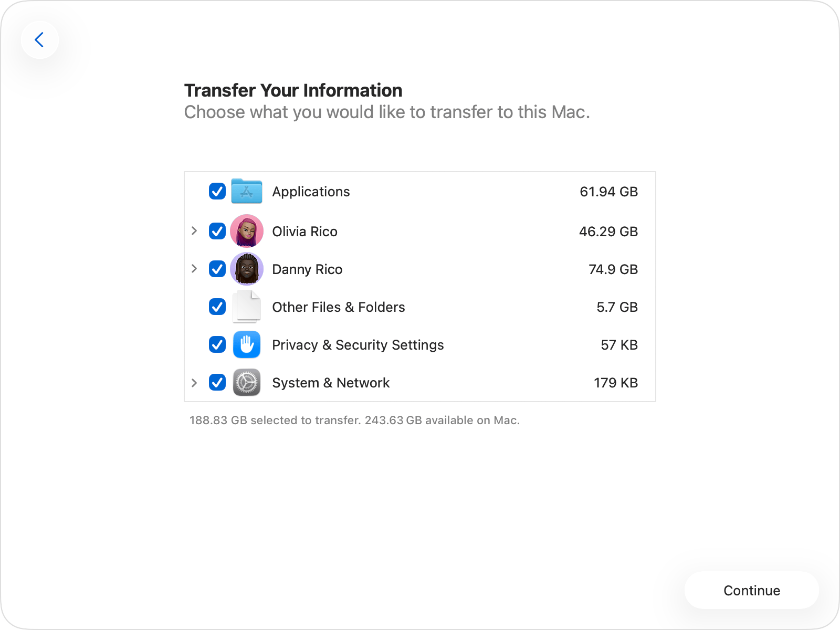Viewport: 840px width, 630px height.
Task: Click the Other Files & Folders documents icon
Action: [246, 307]
